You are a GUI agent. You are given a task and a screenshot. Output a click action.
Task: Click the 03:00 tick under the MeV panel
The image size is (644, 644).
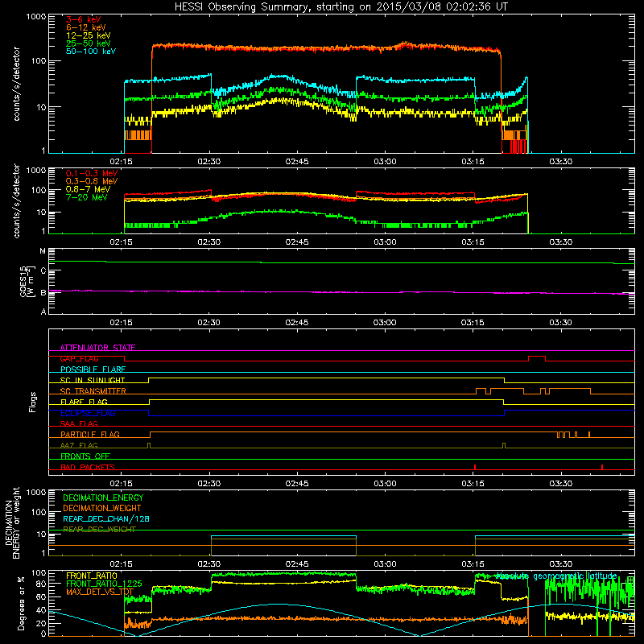385,242
